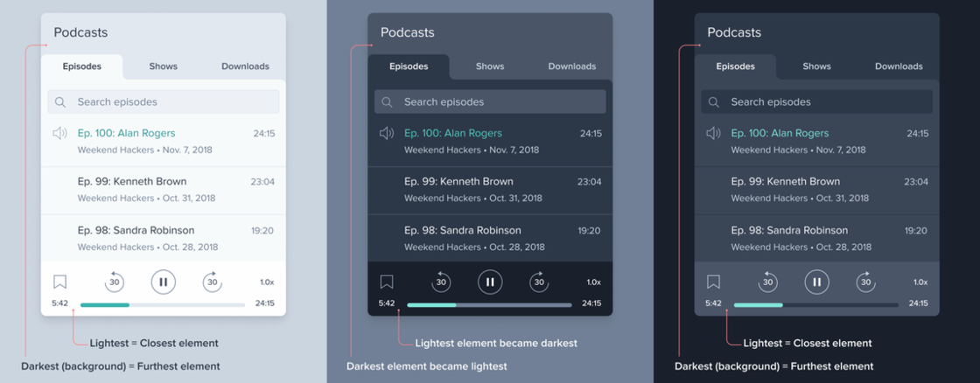Click Weekend Hackers • Nov. 7, 2018 middle panel
The height and width of the screenshot is (383, 980).
[472, 150]
